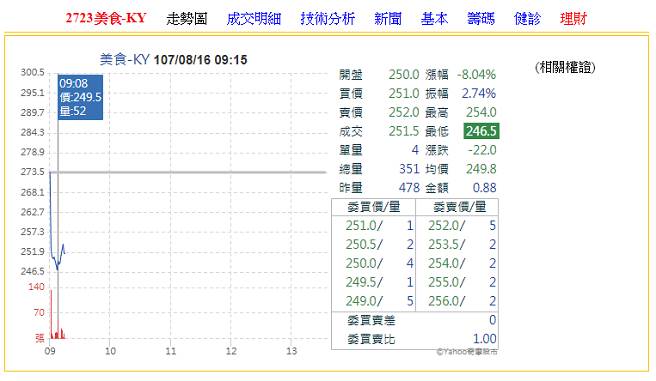Open the 成交明細 tab
Viewport: 656px width, 381px height.
click(254, 18)
